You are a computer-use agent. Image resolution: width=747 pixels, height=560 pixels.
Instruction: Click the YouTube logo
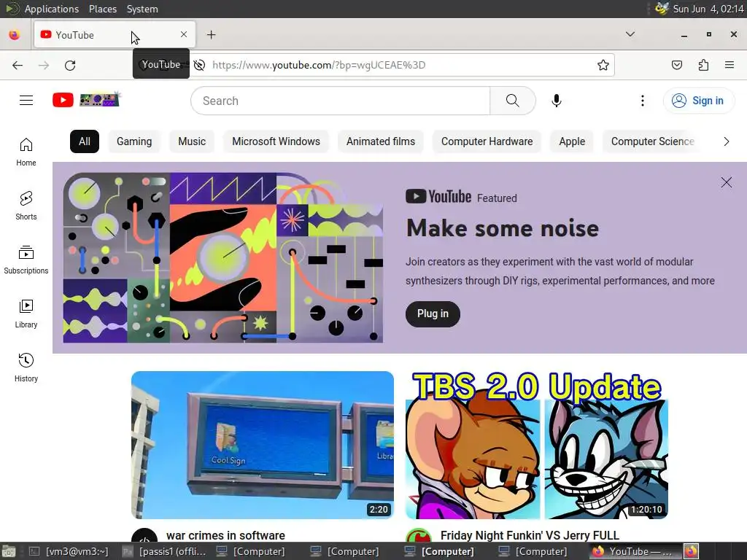[x=63, y=100]
